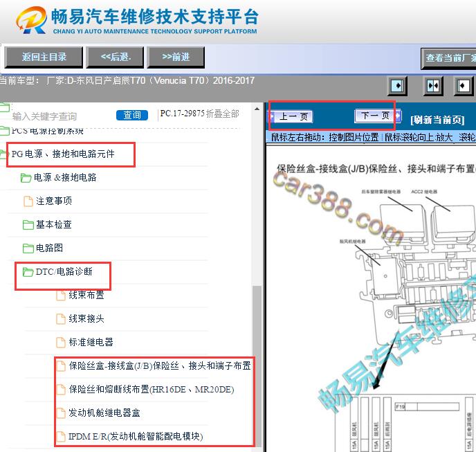Go forward with the >>前进 button

pos(176,57)
